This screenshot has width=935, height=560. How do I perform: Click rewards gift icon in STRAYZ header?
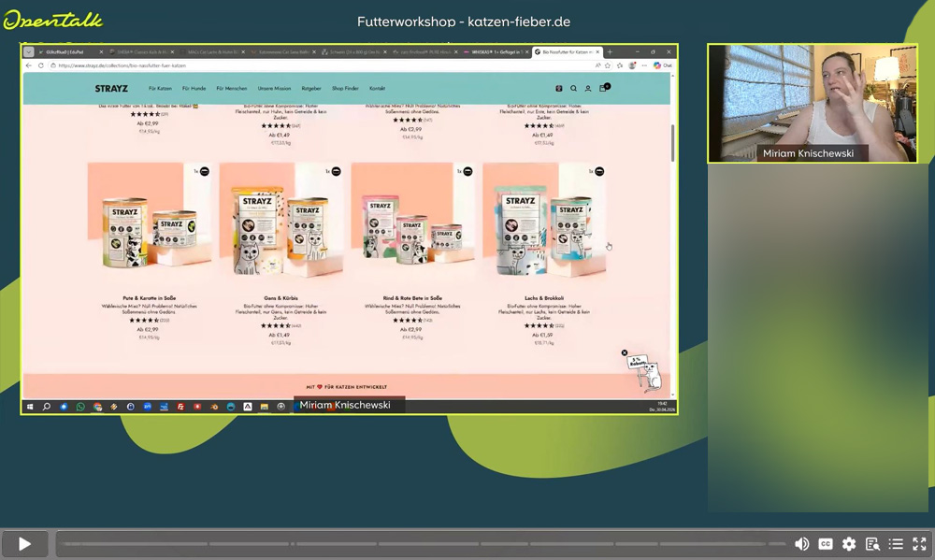[559, 88]
